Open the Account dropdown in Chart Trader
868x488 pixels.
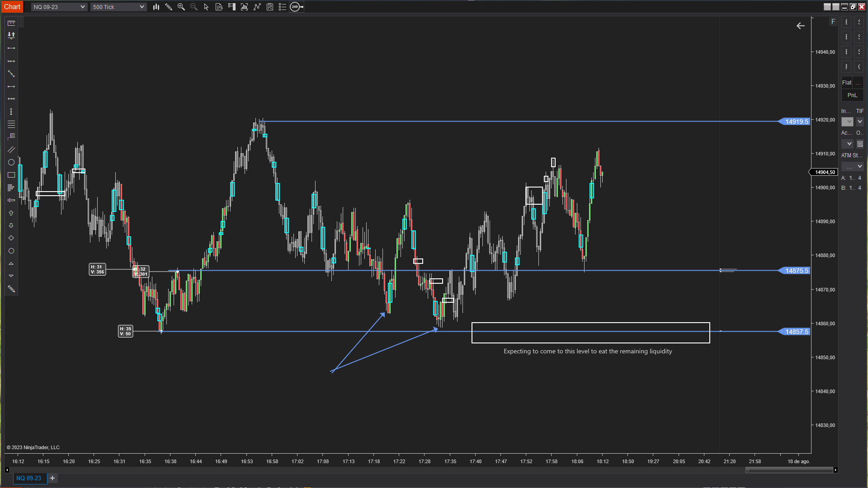coord(848,144)
